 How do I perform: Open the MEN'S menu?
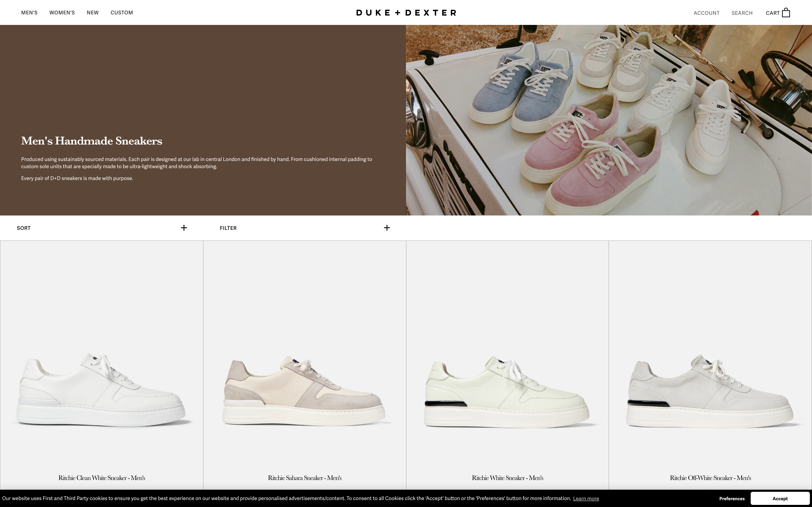click(x=29, y=13)
